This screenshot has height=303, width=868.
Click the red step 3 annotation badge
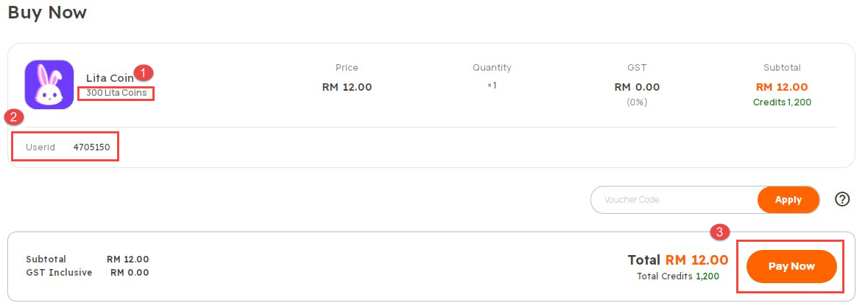719,233
